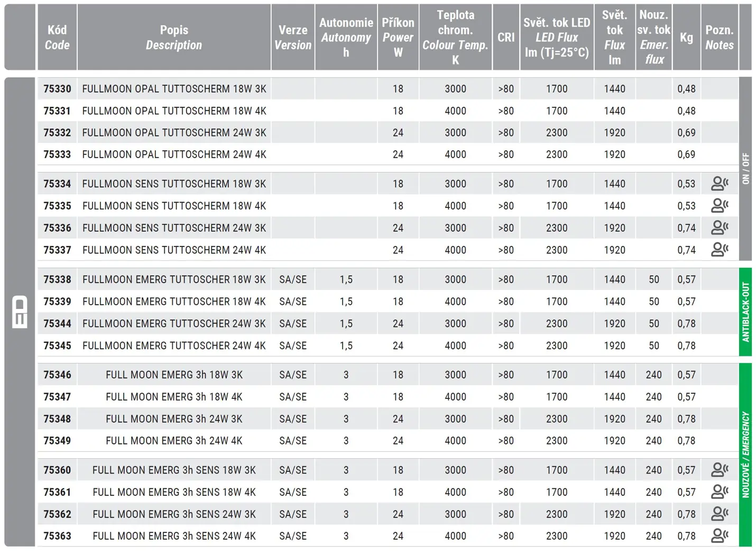
Task: Click weight 0,69 in row 75333
Action: (686, 155)
